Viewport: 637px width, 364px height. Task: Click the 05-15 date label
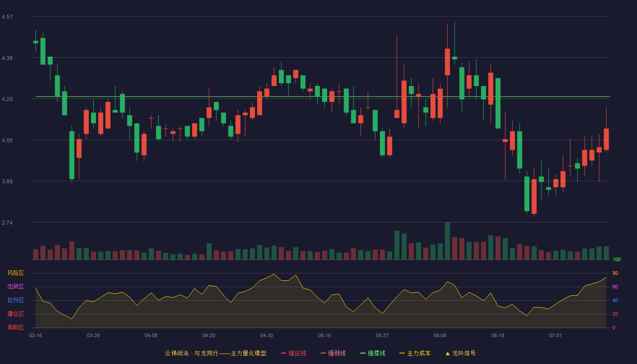(x=324, y=335)
